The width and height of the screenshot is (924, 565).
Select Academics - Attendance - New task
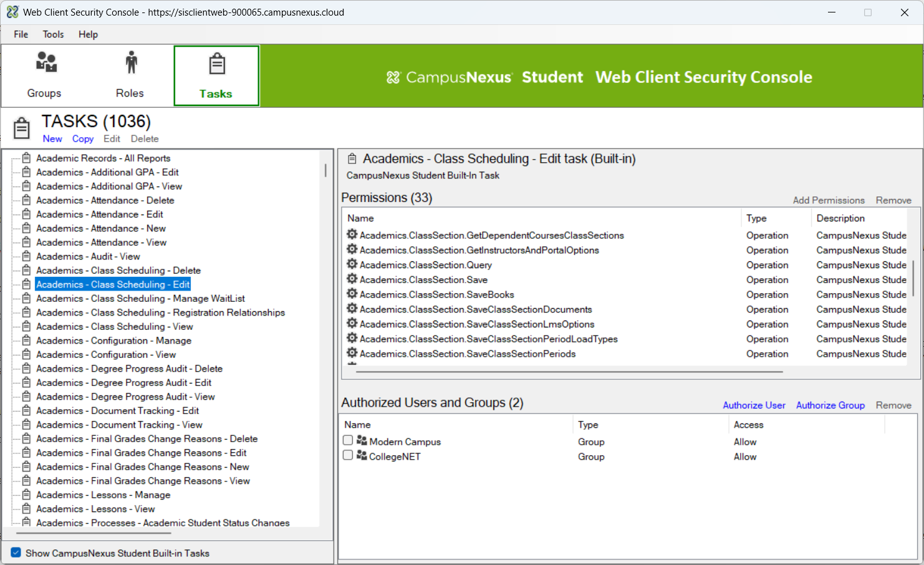point(101,228)
